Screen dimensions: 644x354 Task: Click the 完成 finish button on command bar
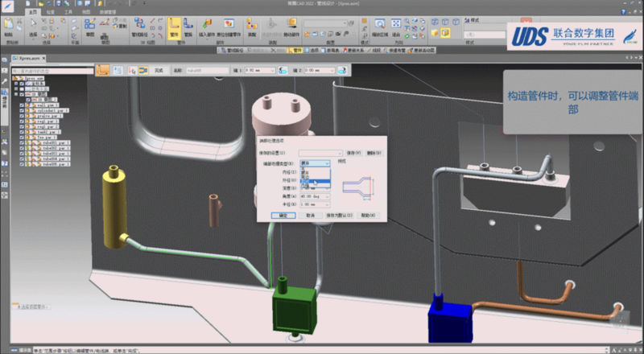point(158,70)
